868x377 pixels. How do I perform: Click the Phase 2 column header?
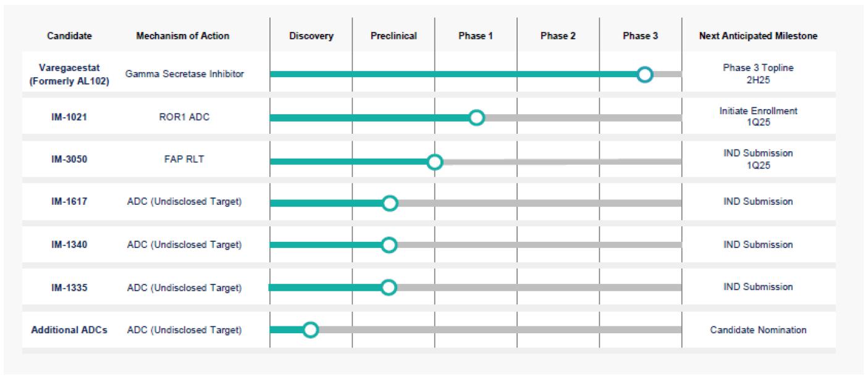[558, 36]
